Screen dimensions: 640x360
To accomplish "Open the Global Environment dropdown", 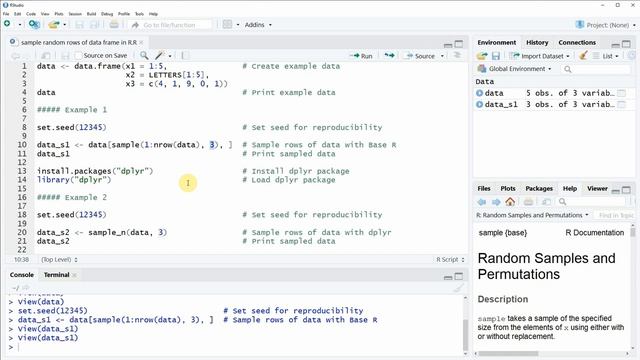I will (514, 69).
